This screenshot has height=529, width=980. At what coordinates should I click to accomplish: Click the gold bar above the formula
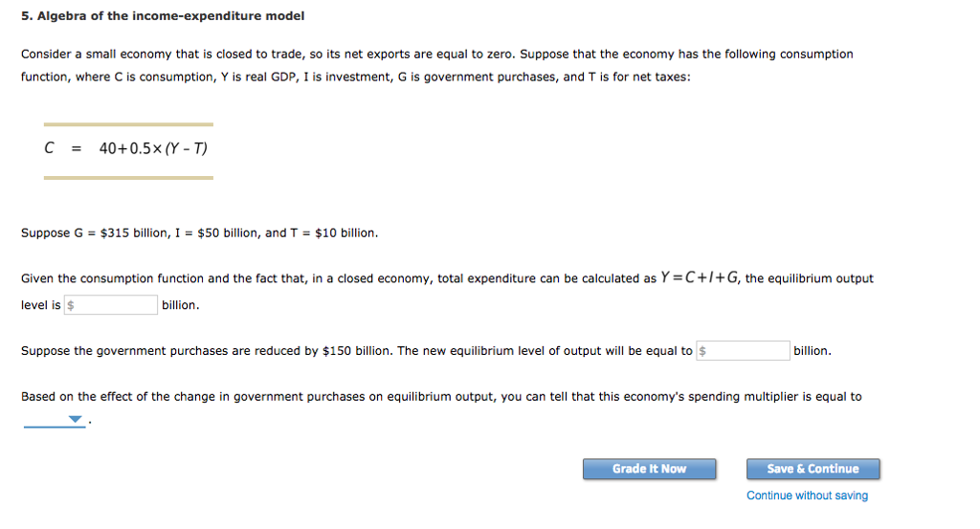pyautogui.click(x=128, y=124)
